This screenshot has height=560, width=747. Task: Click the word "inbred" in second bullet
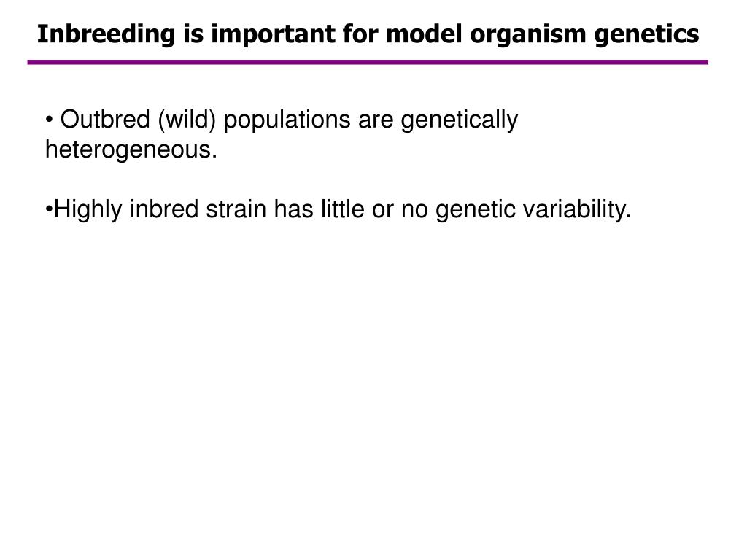point(164,209)
